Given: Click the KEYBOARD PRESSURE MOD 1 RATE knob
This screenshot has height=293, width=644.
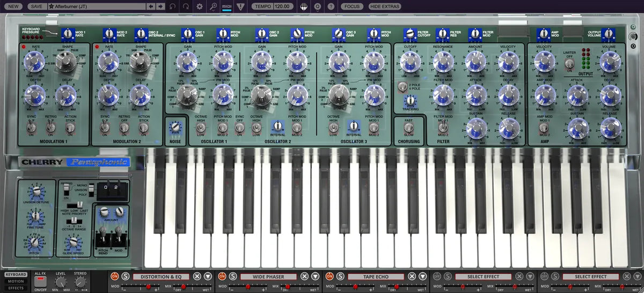Looking at the screenshot, I should tap(67, 34).
